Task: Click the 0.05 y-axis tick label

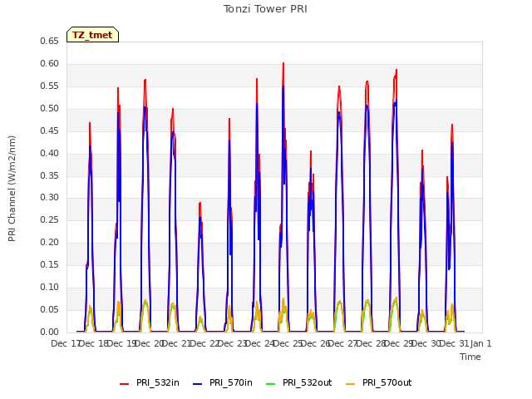Action: point(50,309)
